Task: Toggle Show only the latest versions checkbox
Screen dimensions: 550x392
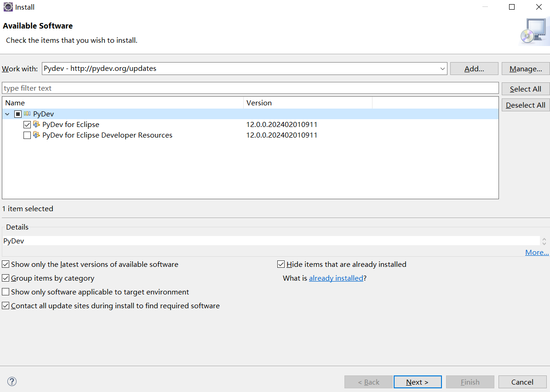Action: (6, 264)
